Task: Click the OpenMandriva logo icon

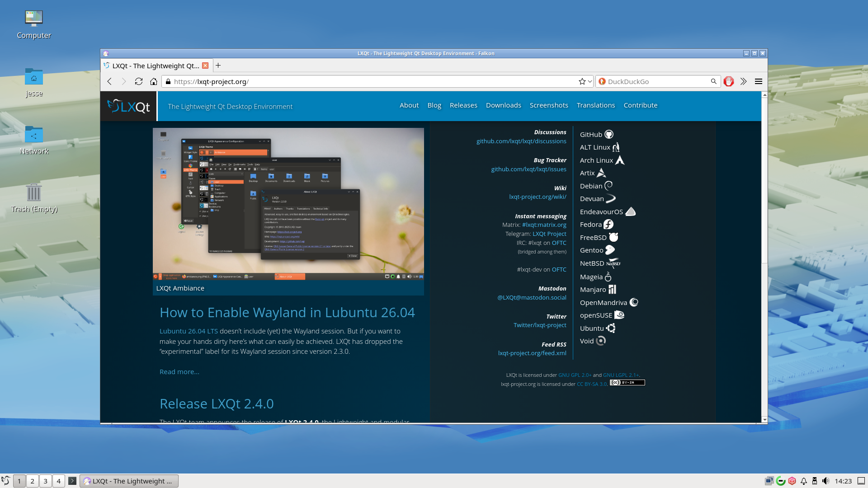Action: pos(634,302)
